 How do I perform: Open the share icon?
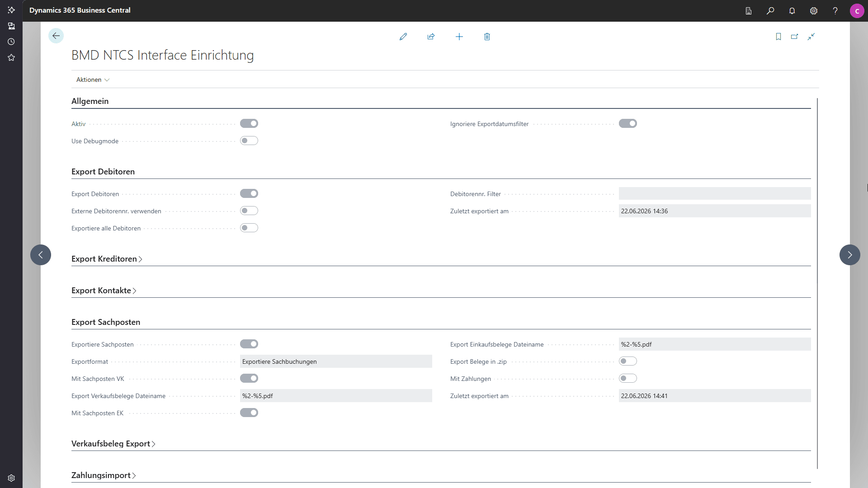[x=431, y=37]
